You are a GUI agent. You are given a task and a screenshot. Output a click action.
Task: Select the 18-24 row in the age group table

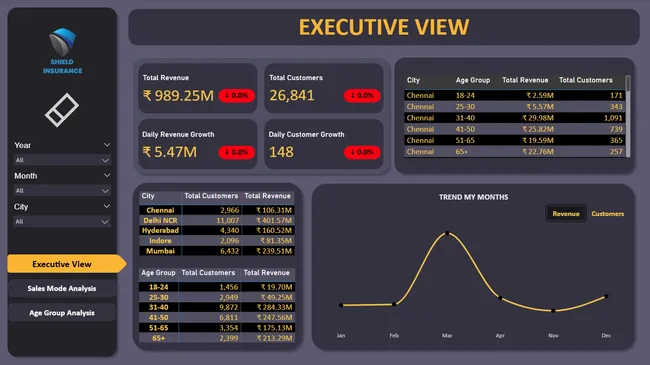click(217, 287)
